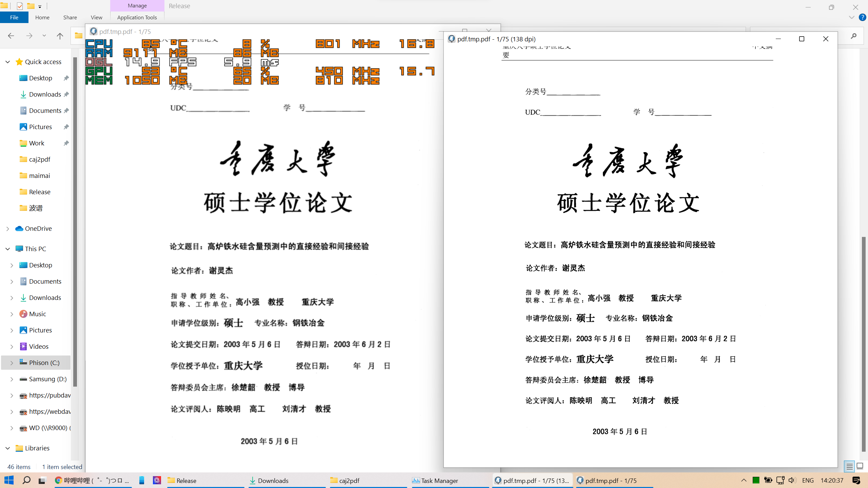Screen dimensions: 868x488
Task: Open the View ribbon tab
Action: click(x=96, y=17)
